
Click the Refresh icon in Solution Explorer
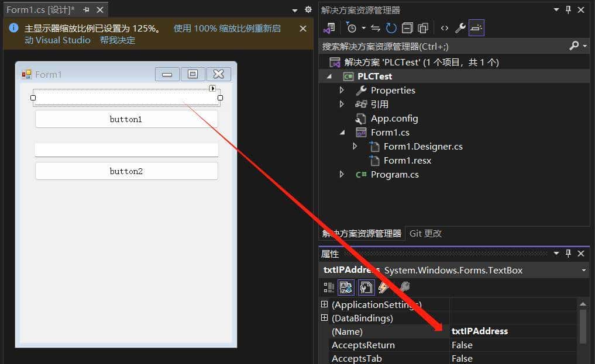coord(391,27)
